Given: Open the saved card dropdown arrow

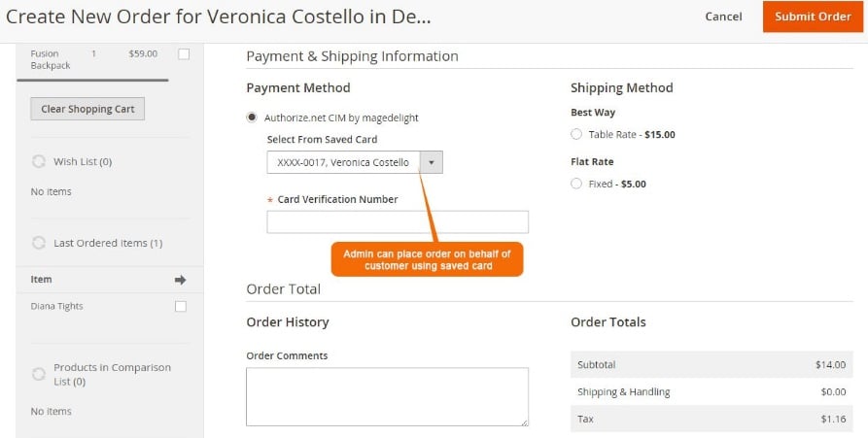Looking at the screenshot, I should click(x=432, y=162).
